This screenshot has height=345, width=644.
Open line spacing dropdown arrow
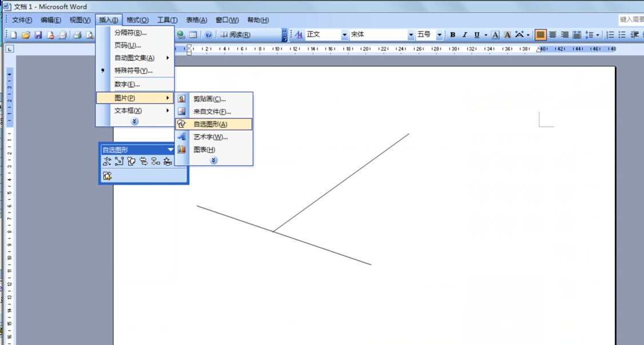click(x=598, y=35)
